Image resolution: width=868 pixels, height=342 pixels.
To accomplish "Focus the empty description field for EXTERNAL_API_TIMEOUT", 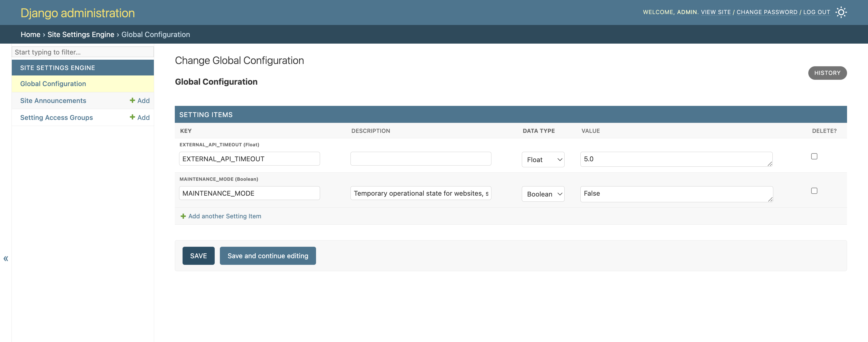I will click(421, 159).
